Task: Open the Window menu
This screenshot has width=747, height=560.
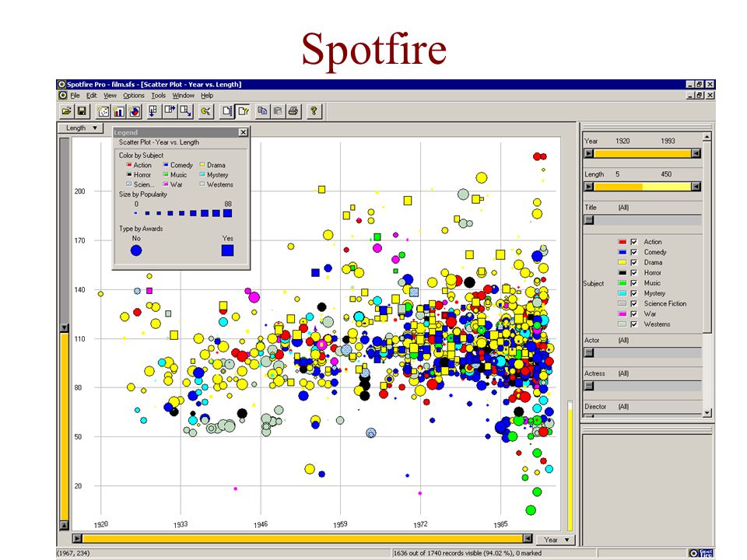Action: (x=184, y=95)
